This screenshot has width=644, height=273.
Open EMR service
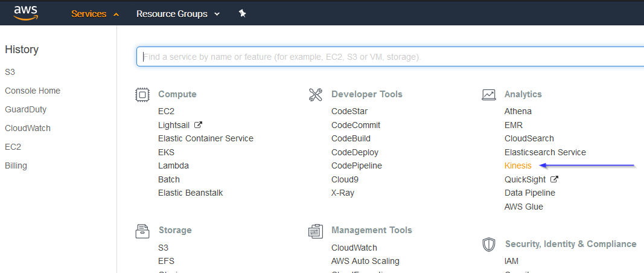tap(514, 125)
